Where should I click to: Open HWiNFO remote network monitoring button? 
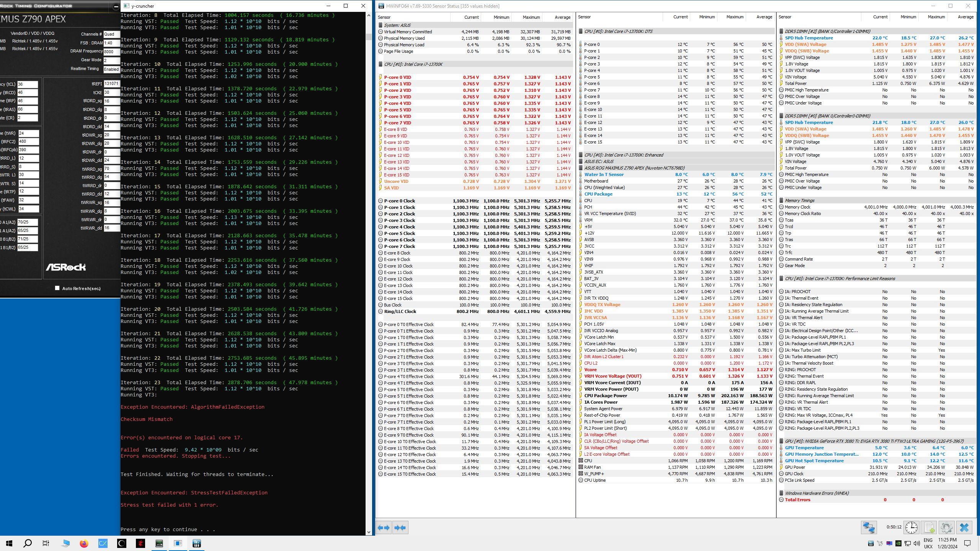(869, 528)
